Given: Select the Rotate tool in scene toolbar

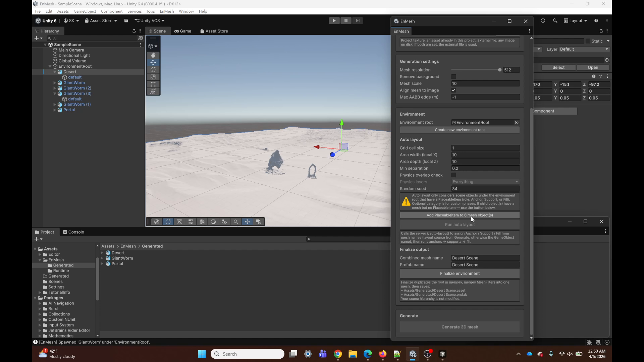Looking at the screenshot, I should point(153,70).
